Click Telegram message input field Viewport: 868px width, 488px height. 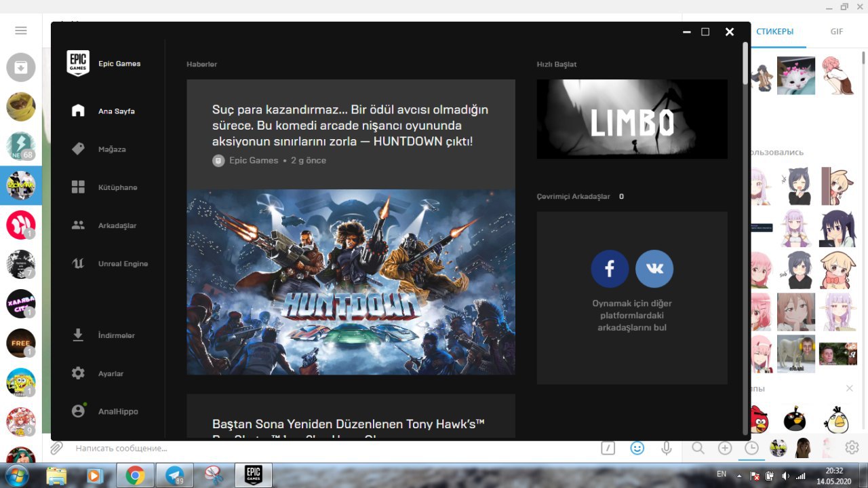(332, 449)
